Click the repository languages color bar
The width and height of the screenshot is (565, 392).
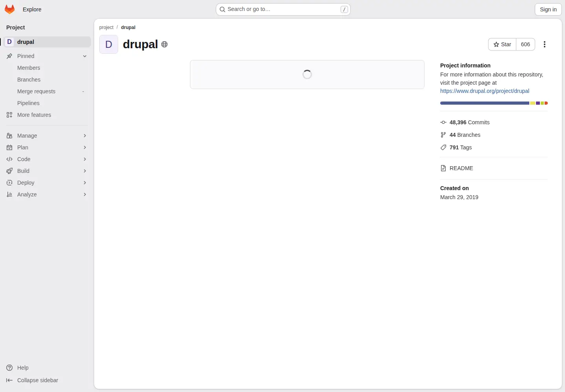click(494, 103)
